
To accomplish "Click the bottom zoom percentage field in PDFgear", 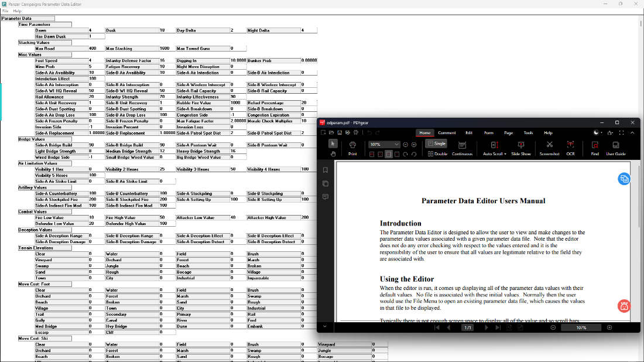I will 581,327.
